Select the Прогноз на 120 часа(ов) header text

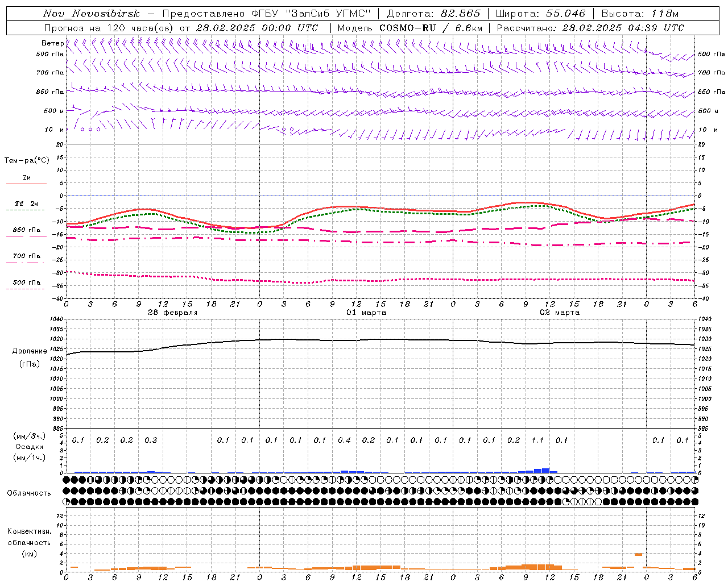pos(109,28)
